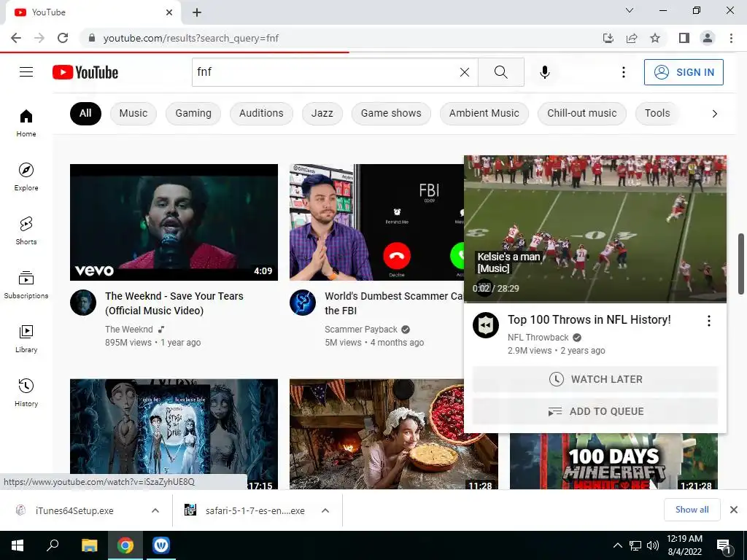The width and height of the screenshot is (747, 560).
Task: Click the SIGN IN button
Action: 684,72
